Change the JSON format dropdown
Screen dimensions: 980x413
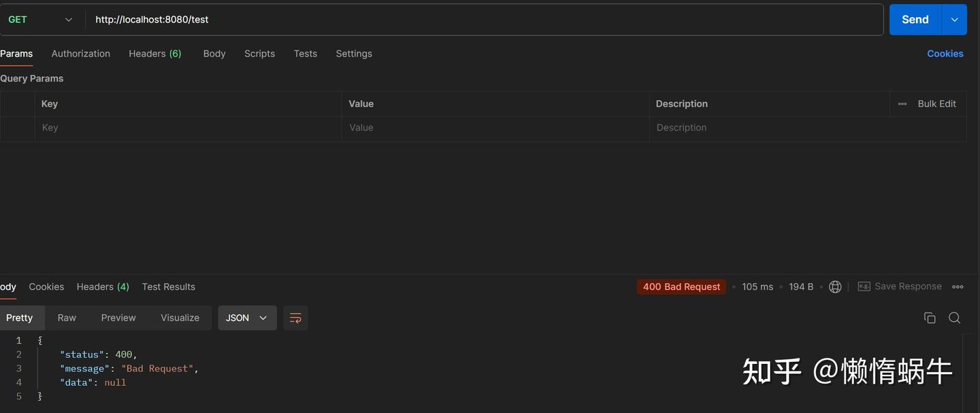pos(246,318)
